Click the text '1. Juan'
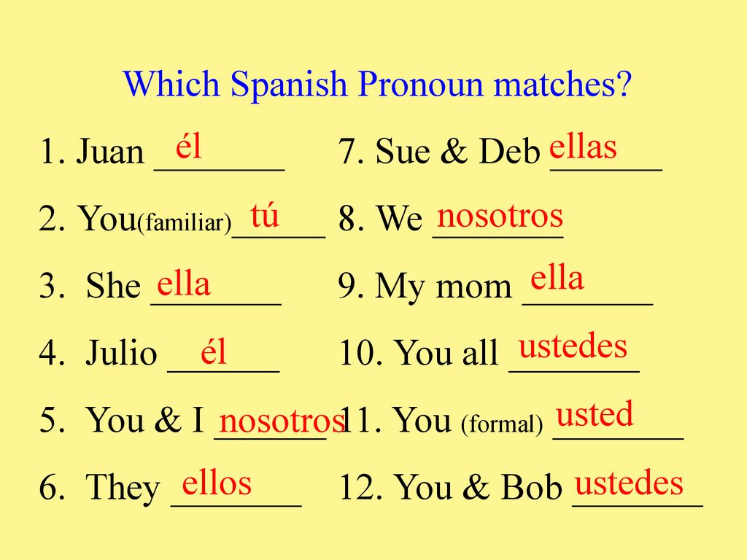Viewport: 747px width, 560px height. 91,151
